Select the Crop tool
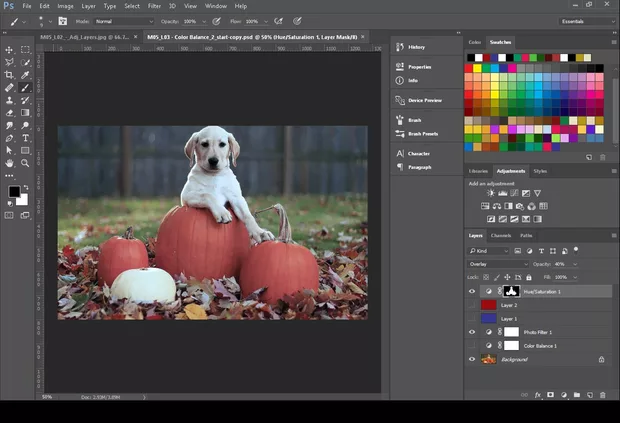 pos(9,75)
